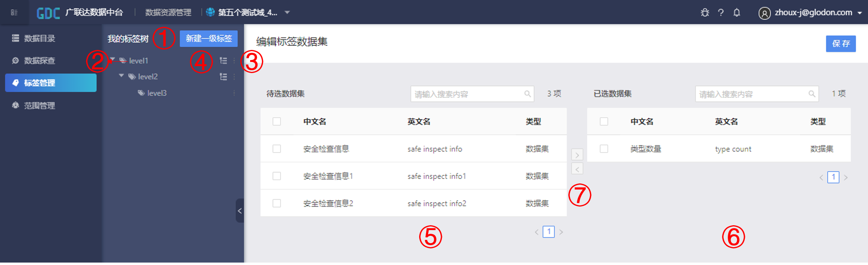868x265 pixels.
Task: Open the test domain dropdown in header
Action: pos(287,13)
